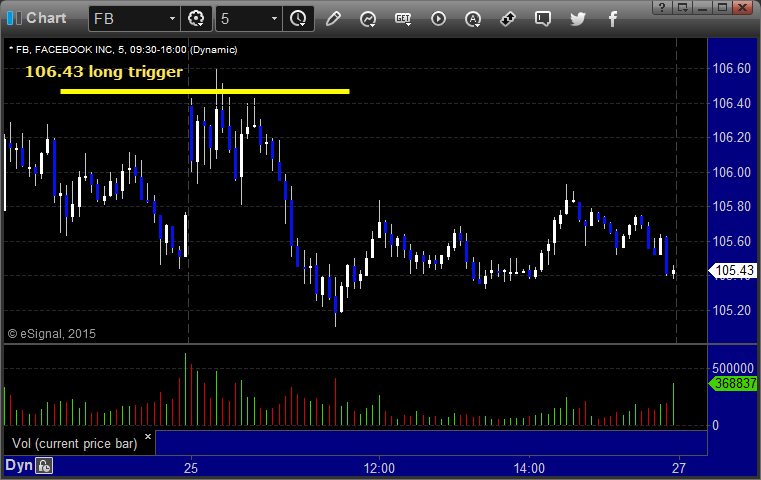The height and width of the screenshot is (480, 761).
Task: Open the time template clock icon
Action: pos(298,19)
